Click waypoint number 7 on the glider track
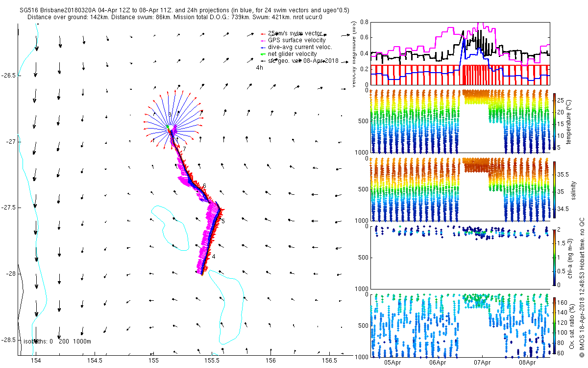588x368 pixels. [x=184, y=149]
